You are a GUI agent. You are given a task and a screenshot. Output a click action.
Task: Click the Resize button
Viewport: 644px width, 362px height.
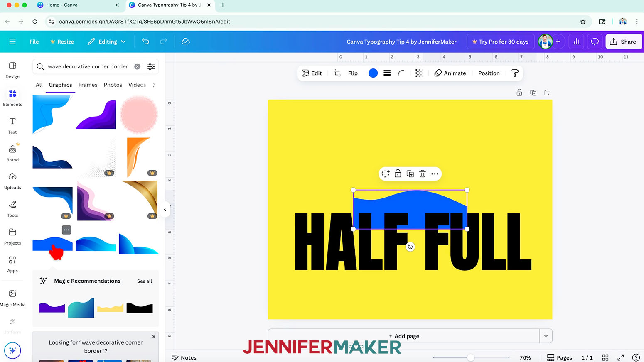pos(62,42)
